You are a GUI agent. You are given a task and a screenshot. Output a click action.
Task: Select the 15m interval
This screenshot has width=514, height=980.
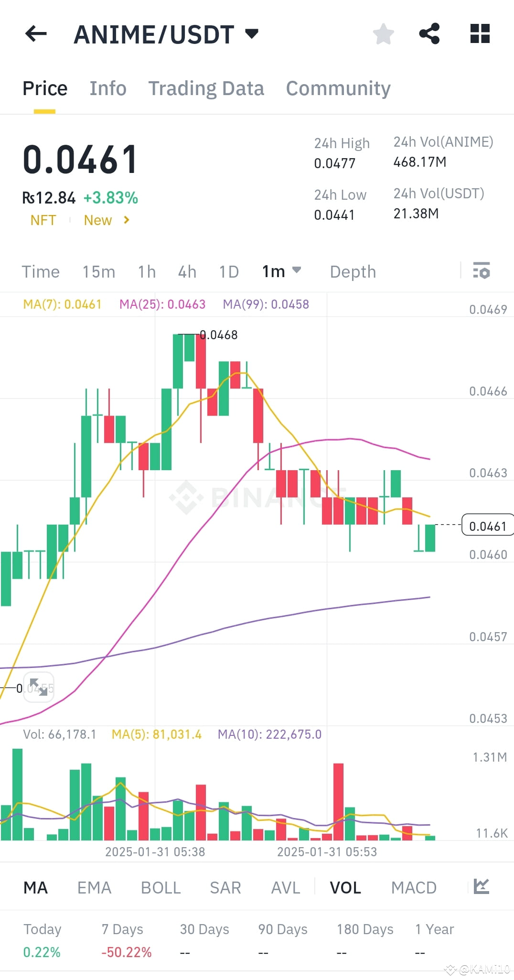coord(99,271)
